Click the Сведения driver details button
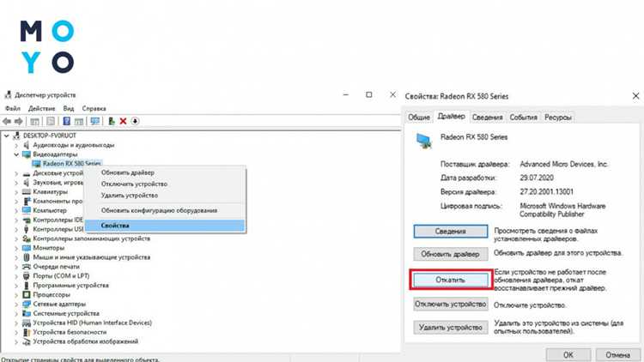The height and width of the screenshot is (362, 644). click(x=451, y=232)
